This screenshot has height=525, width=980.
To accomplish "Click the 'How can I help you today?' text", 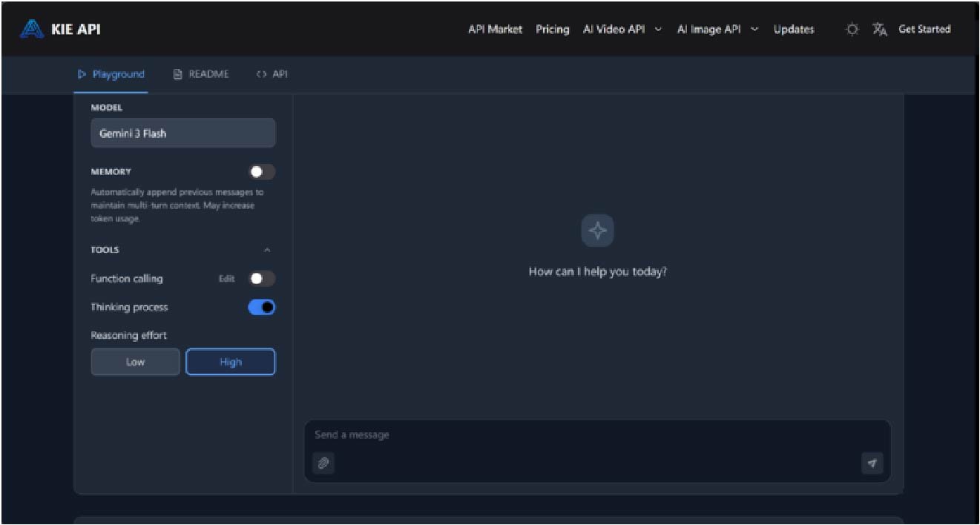I will coord(598,271).
